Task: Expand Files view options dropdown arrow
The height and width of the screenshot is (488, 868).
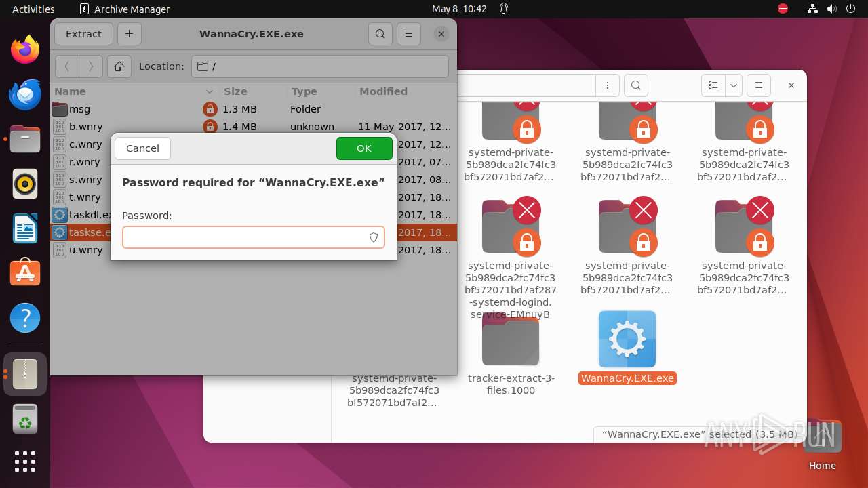Action: tap(734, 85)
